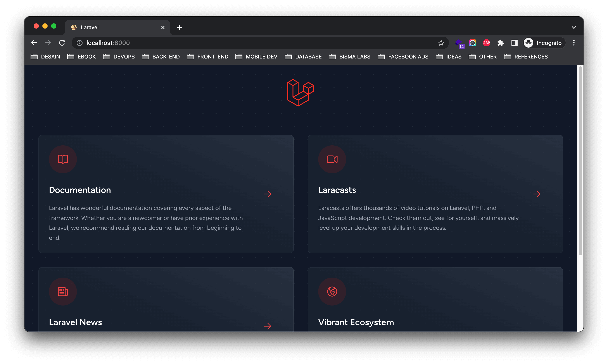Open the Extensions puzzle piece menu

[x=501, y=43]
